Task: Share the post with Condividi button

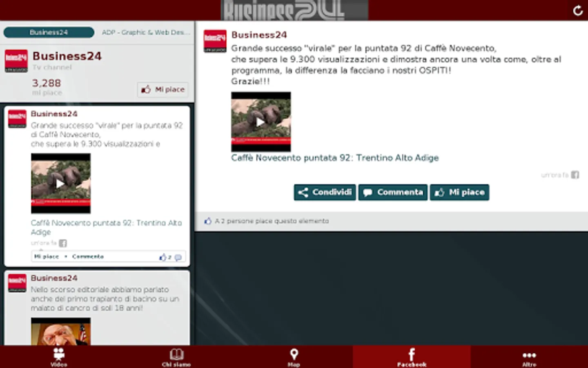Action: (x=325, y=192)
